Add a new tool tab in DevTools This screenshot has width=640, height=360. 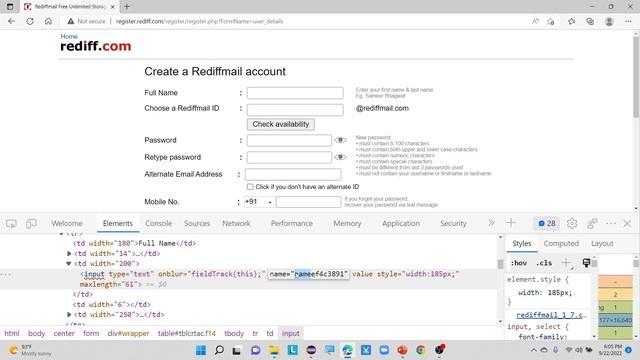pos(511,223)
